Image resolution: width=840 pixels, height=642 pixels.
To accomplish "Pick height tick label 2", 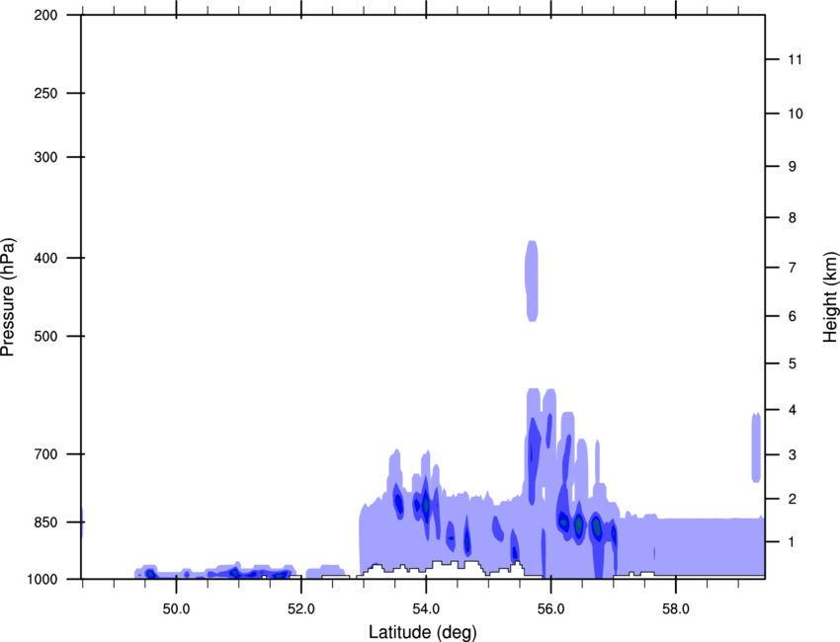I will coord(793,499).
